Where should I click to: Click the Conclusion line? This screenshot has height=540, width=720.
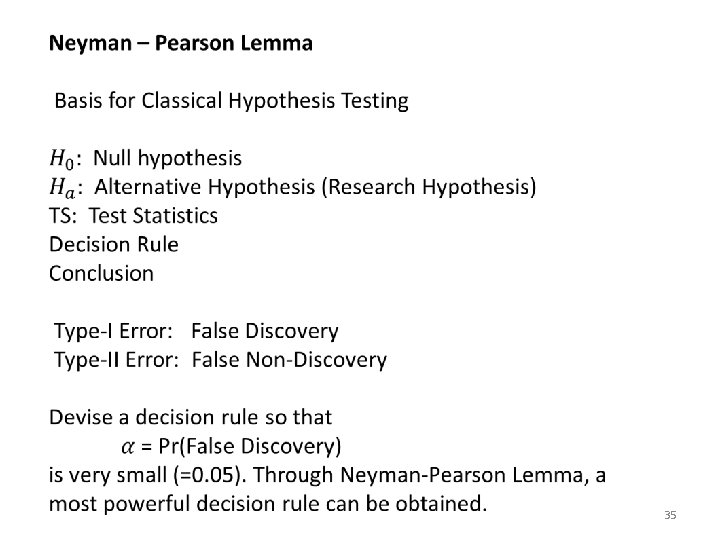pyautogui.click(x=101, y=274)
